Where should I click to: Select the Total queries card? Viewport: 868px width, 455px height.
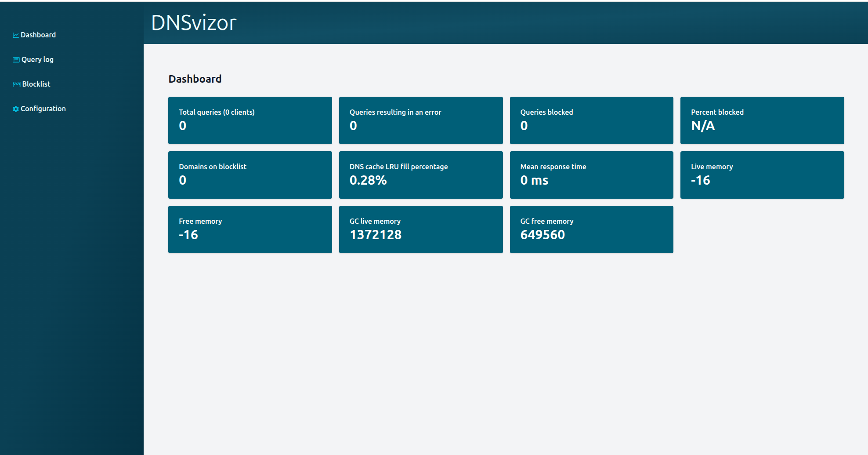pos(250,120)
